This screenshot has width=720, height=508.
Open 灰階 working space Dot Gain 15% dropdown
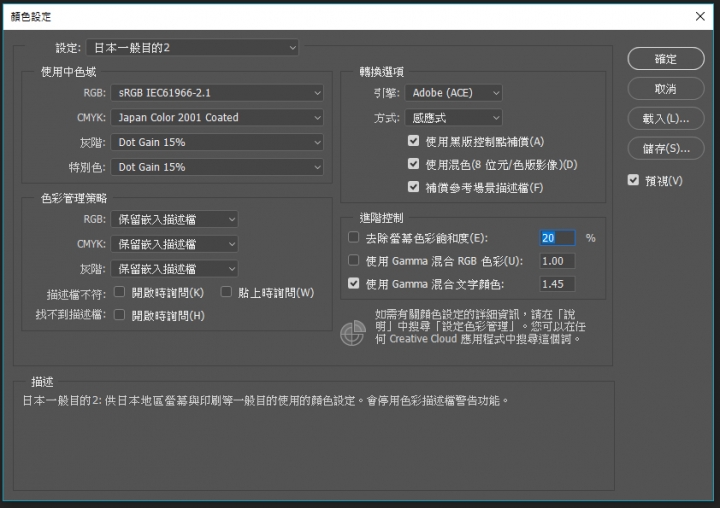217,142
